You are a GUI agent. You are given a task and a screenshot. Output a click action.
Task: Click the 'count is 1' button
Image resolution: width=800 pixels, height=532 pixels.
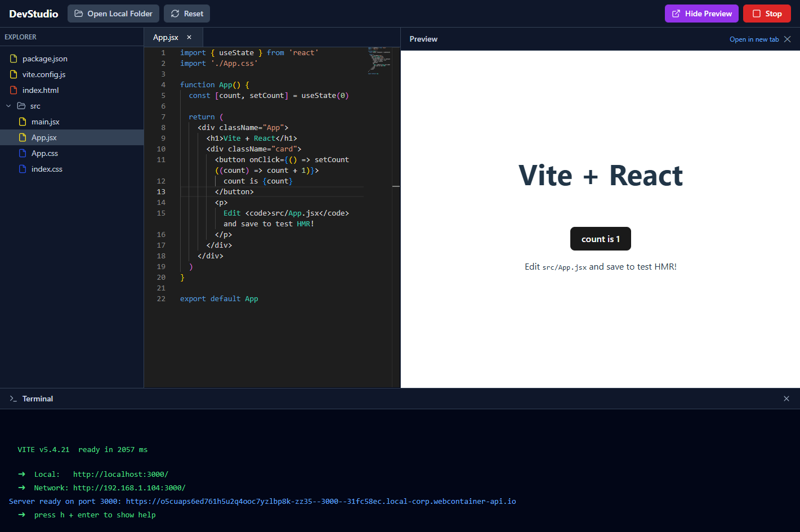point(600,239)
